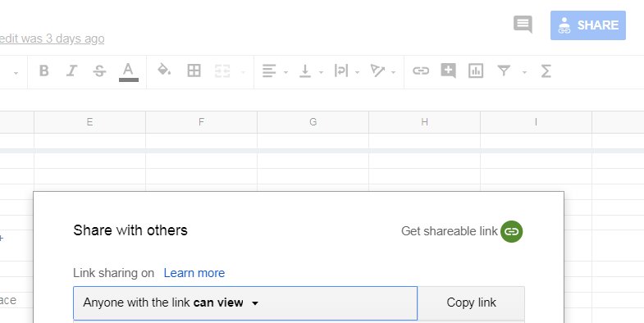Open comments history speech bubble
Screen dimensions: 644x323
pyautogui.click(x=523, y=25)
